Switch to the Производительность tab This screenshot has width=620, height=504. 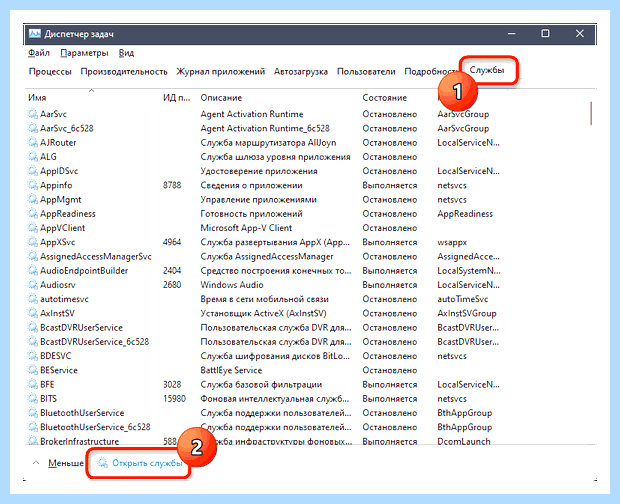pyautogui.click(x=124, y=72)
